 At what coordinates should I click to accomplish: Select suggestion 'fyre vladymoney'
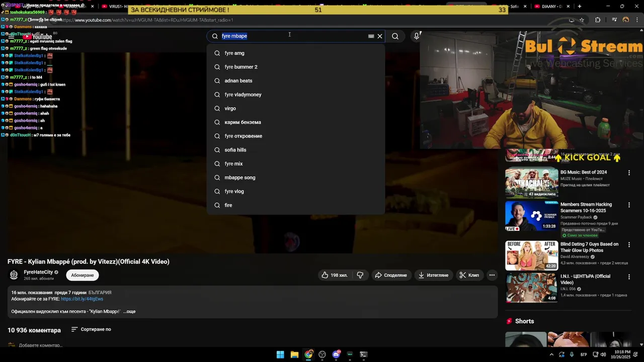tap(296, 95)
